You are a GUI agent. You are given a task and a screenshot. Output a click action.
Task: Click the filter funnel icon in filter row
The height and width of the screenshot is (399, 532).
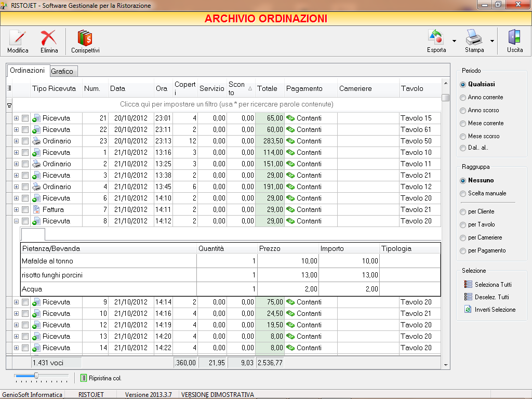pos(9,105)
